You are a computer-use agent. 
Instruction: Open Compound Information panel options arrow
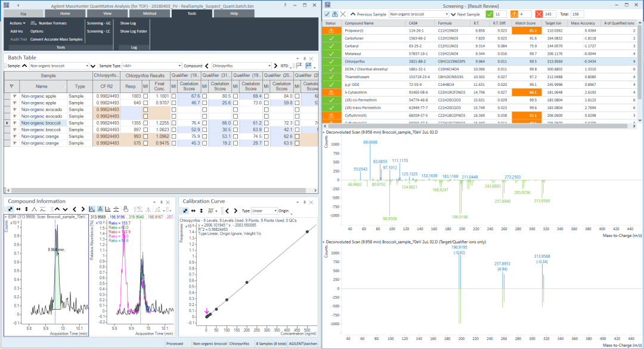point(154,202)
